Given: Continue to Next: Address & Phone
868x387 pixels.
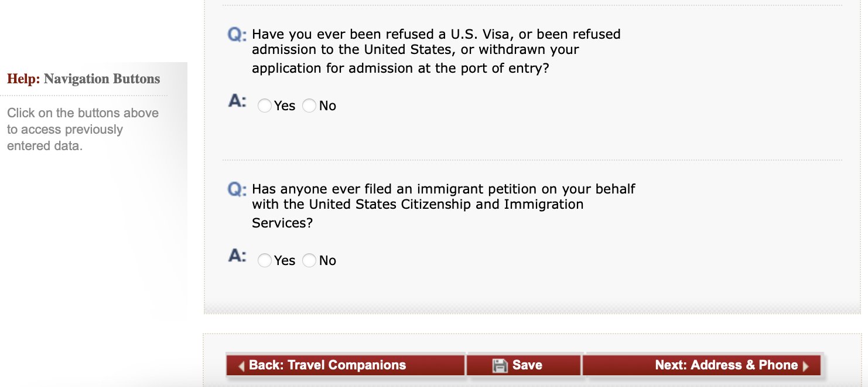Looking at the screenshot, I should coord(702,365).
